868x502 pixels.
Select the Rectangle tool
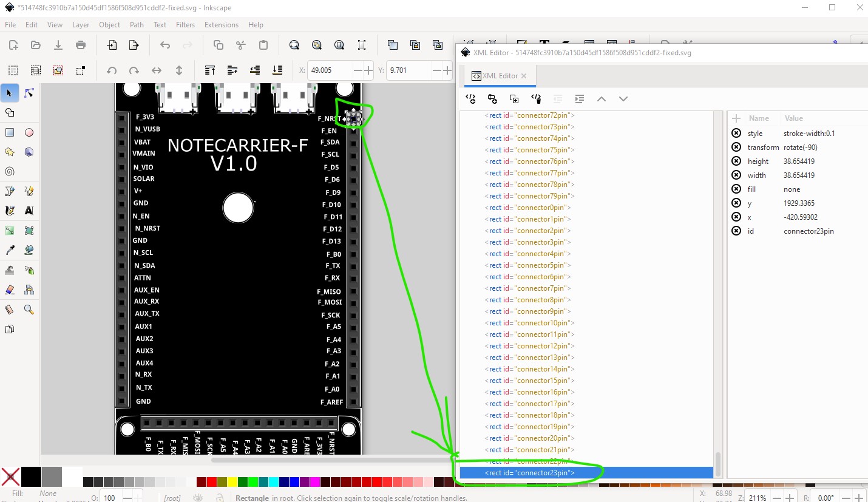point(9,132)
